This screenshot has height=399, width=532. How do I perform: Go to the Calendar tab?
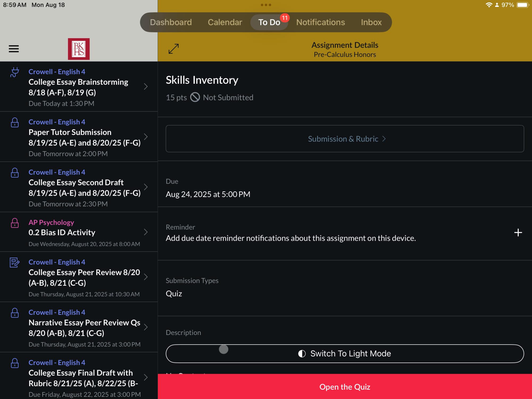point(225,22)
